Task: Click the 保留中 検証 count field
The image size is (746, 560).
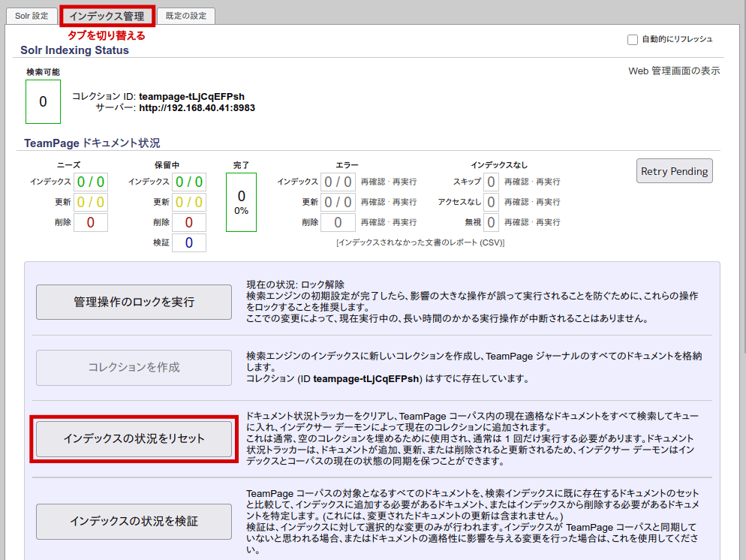Action: point(189,242)
